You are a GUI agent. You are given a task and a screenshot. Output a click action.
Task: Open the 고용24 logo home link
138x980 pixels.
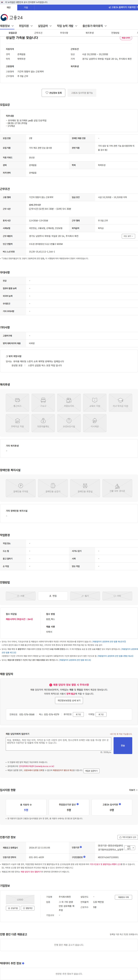11,18
